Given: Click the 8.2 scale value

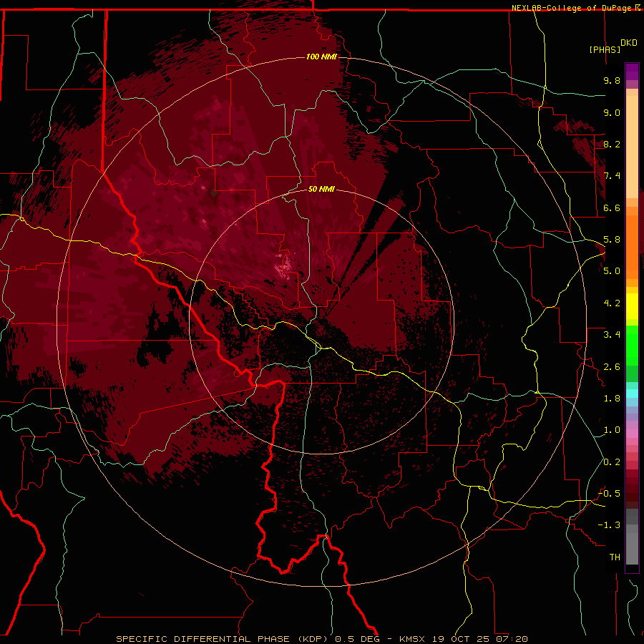Looking at the screenshot, I should [x=612, y=144].
